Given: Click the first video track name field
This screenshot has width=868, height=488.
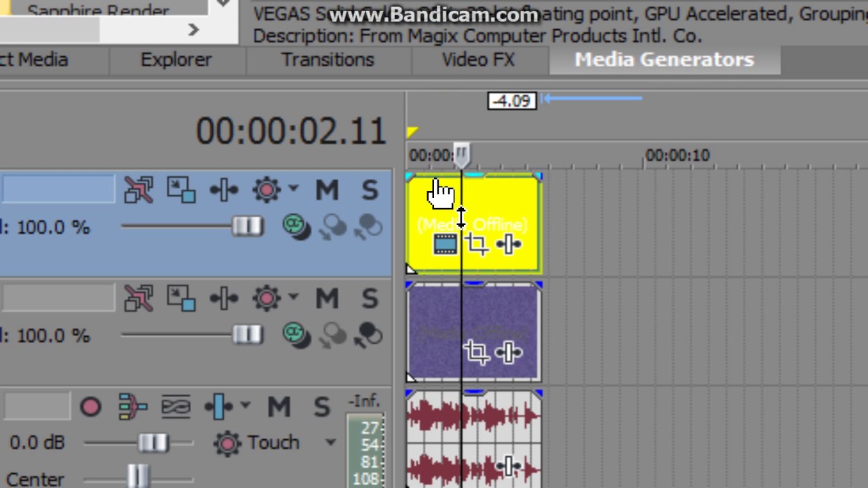Looking at the screenshot, I should [58, 189].
